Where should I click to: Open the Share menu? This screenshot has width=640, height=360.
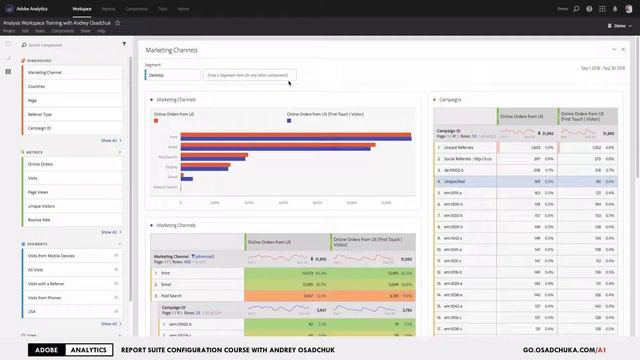pyautogui.click(x=85, y=31)
